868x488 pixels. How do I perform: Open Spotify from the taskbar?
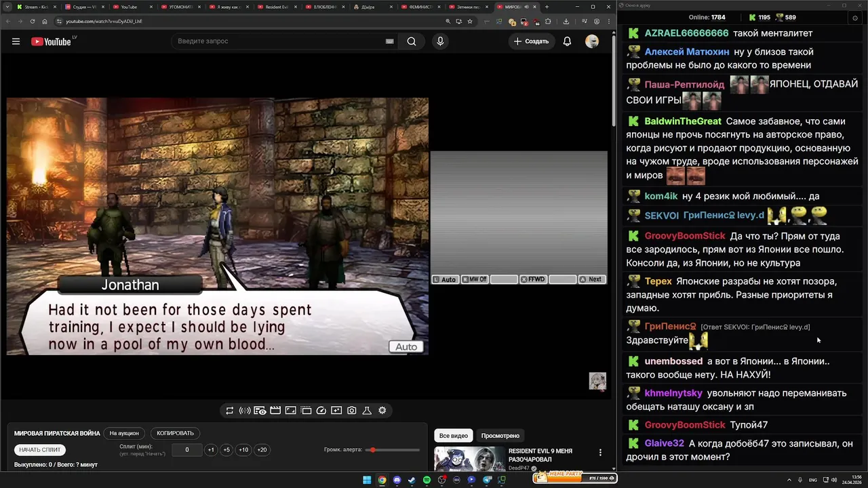point(427,480)
